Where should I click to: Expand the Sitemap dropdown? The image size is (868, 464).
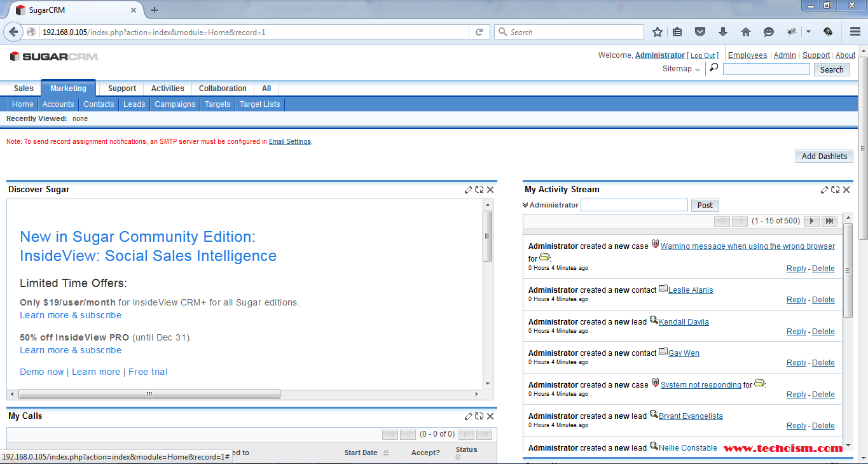698,69
